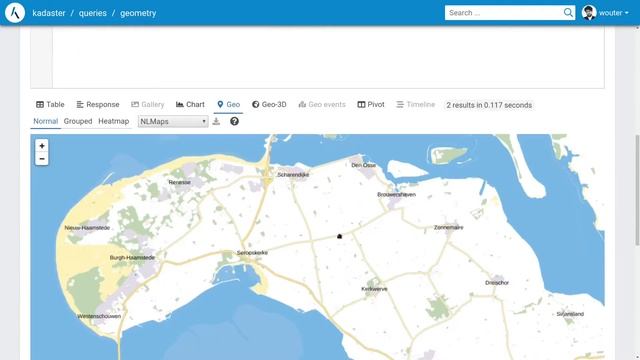This screenshot has height=360, width=640.
Task: Switch to the Response tab
Action: coord(98,104)
